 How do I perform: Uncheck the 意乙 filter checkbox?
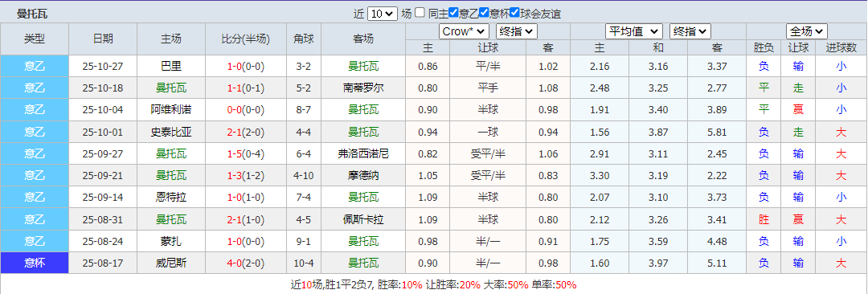coord(453,13)
